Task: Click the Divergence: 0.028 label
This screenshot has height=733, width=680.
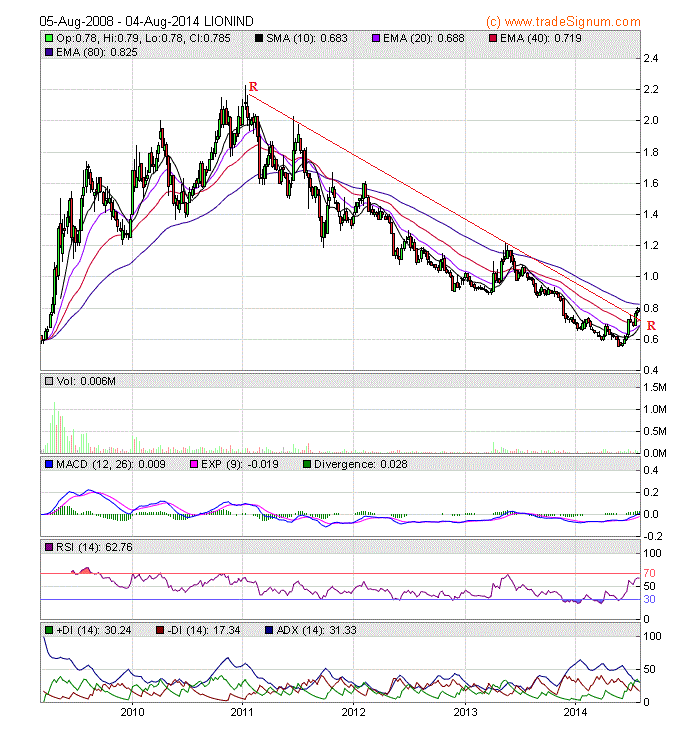Action: coord(361,465)
